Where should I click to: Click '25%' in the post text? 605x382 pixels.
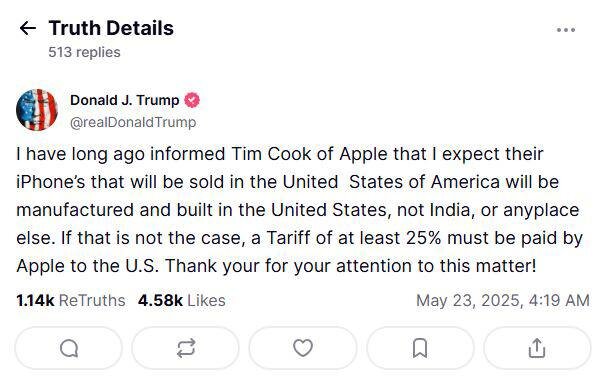423,238
